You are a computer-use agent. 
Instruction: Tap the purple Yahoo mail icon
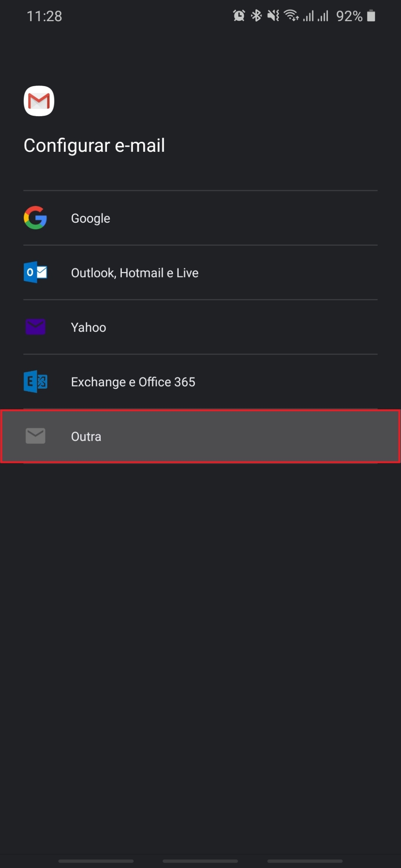[35, 327]
